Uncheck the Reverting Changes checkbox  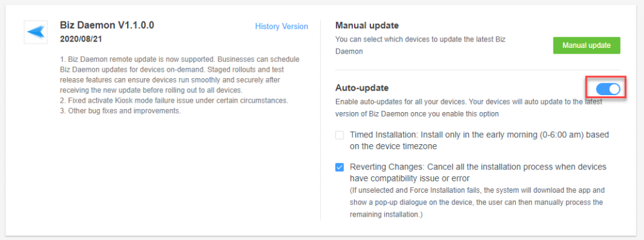click(339, 168)
